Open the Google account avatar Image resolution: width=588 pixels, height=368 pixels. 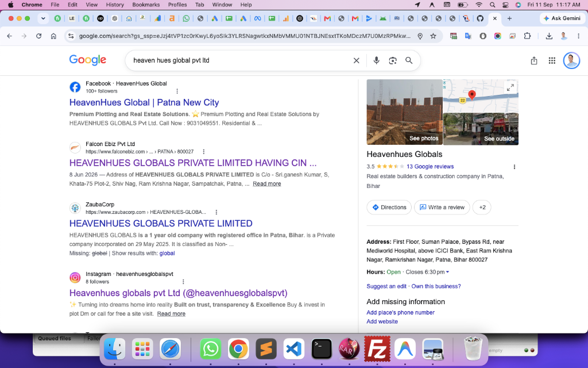[571, 60]
